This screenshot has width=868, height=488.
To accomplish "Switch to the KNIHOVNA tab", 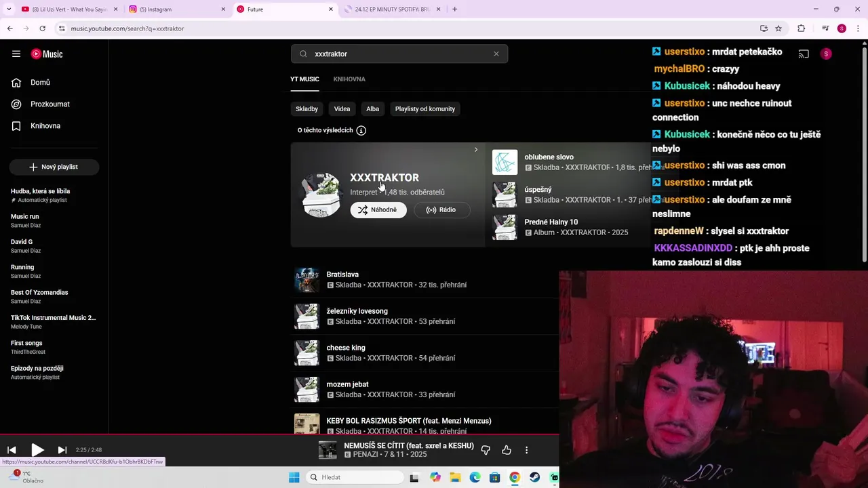I will [x=349, y=79].
